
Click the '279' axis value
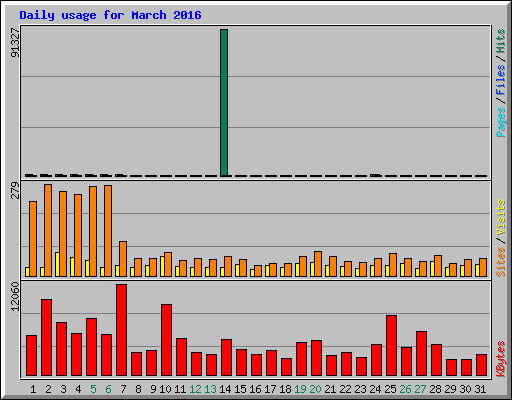pos(15,190)
